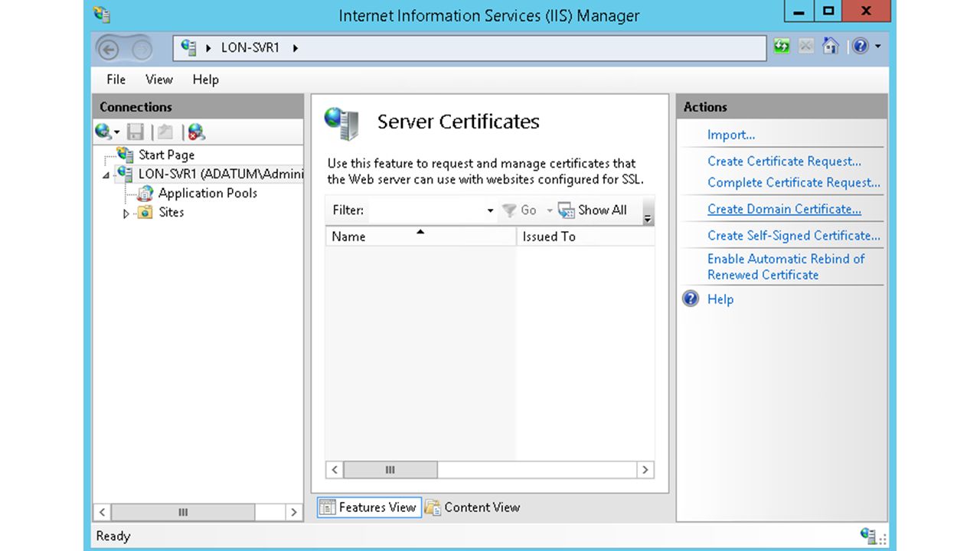Click the title bar IIS Manager app icon
This screenshot has width=980, height=551.
pyautogui.click(x=101, y=15)
